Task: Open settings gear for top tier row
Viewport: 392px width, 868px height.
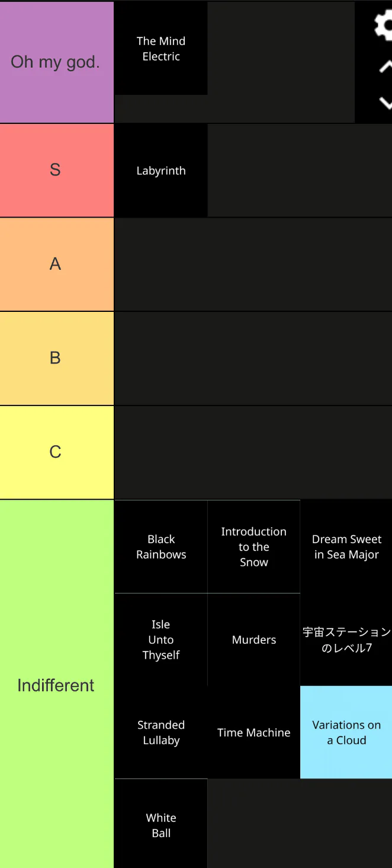Action: tap(384, 26)
